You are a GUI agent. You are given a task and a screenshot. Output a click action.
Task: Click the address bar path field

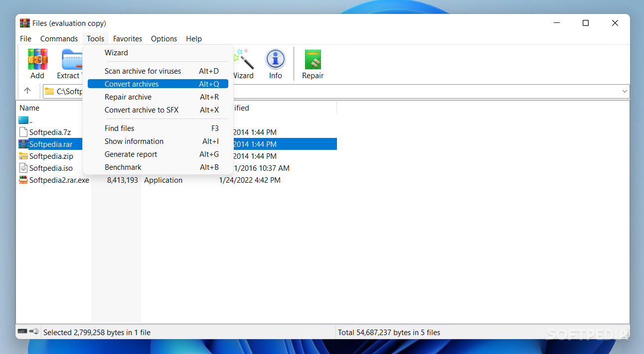click(336, 91)
